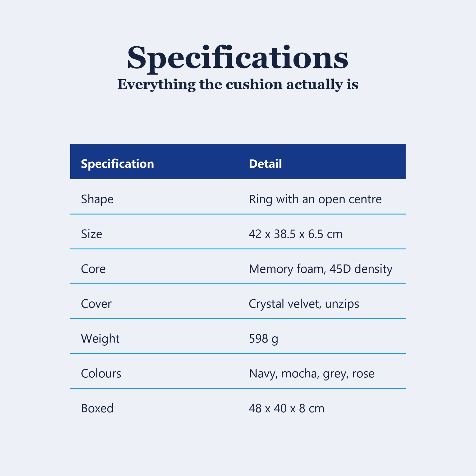
Task: Click the '42 x 38.5 x 6.5 cm' value
Action: click(295, 234)
